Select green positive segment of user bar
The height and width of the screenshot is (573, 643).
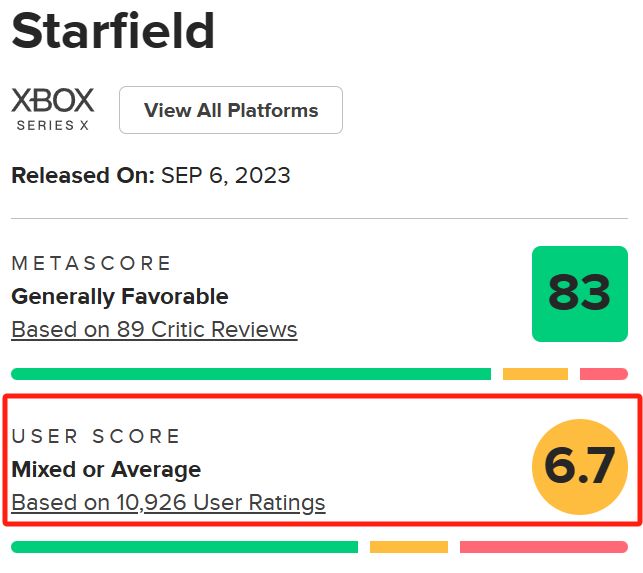tap(185, 547)
